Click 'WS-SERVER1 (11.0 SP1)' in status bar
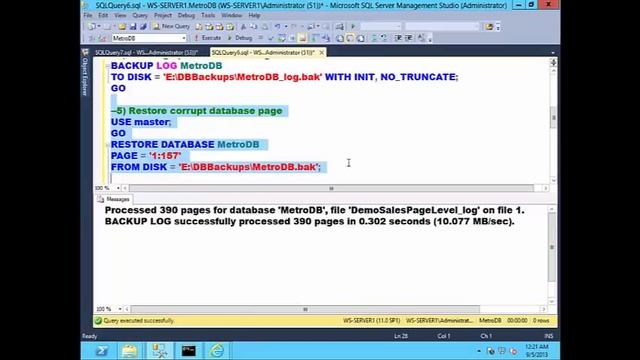The image size is (640, 360). point(371,321)
